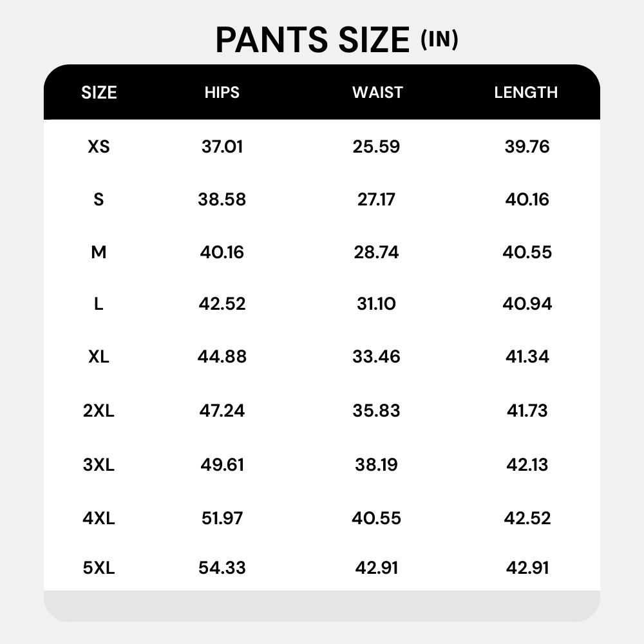Image resolution: width=644 pixels, height=644 pixels.
Task: Click the XS size row label
Action: (x=99, y=147)
